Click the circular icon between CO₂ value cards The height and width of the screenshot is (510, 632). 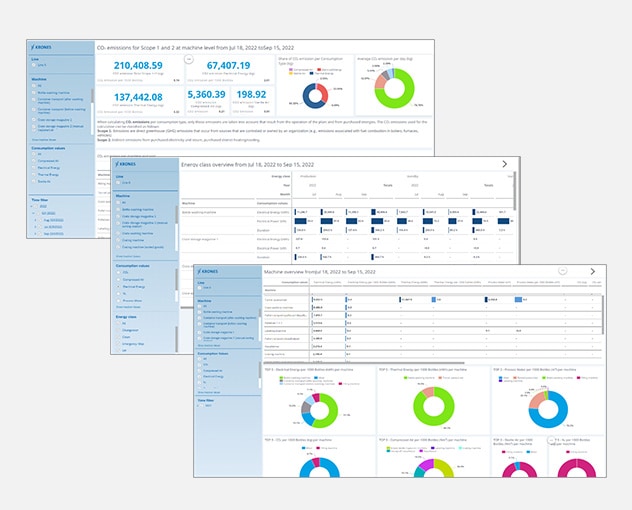click(x=187, y=60)
